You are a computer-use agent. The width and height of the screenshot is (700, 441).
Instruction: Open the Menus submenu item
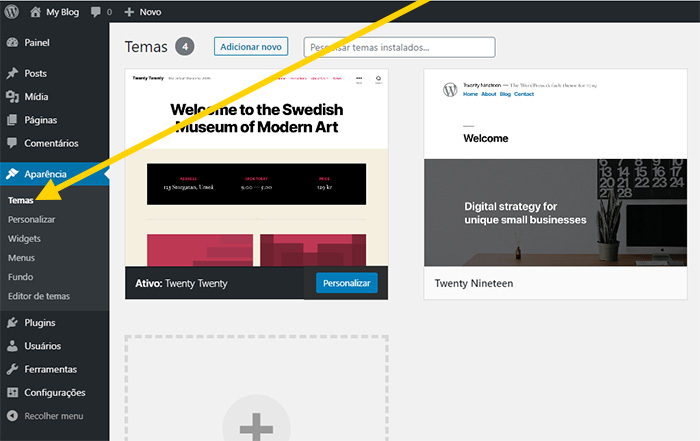(21, 258)
